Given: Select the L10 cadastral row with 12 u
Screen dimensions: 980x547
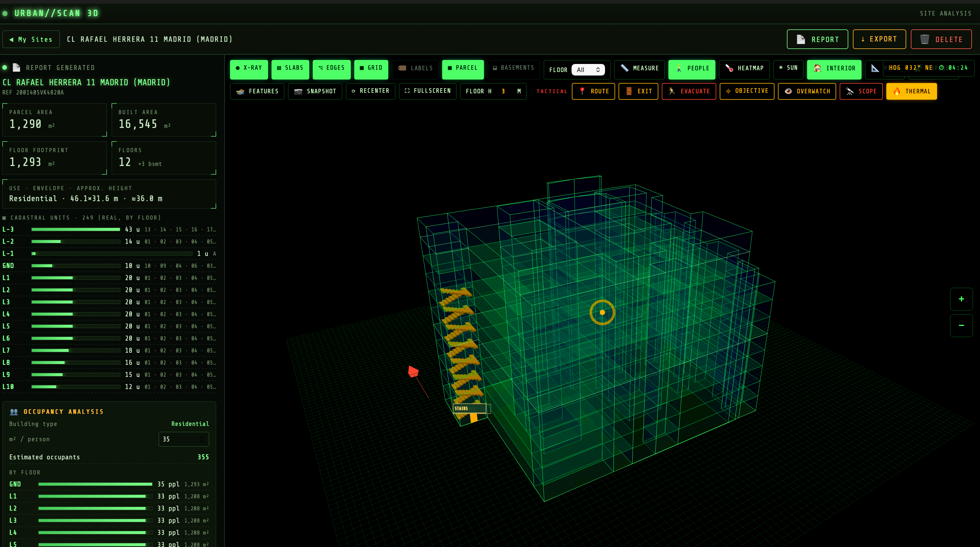Looking at the screenshot, I should point(109,387).
